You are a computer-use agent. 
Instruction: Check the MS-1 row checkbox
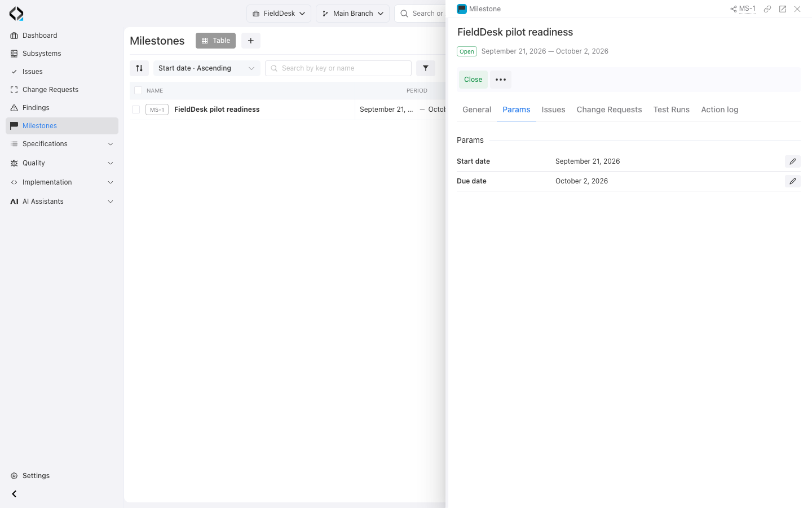[x=136, y=110]
